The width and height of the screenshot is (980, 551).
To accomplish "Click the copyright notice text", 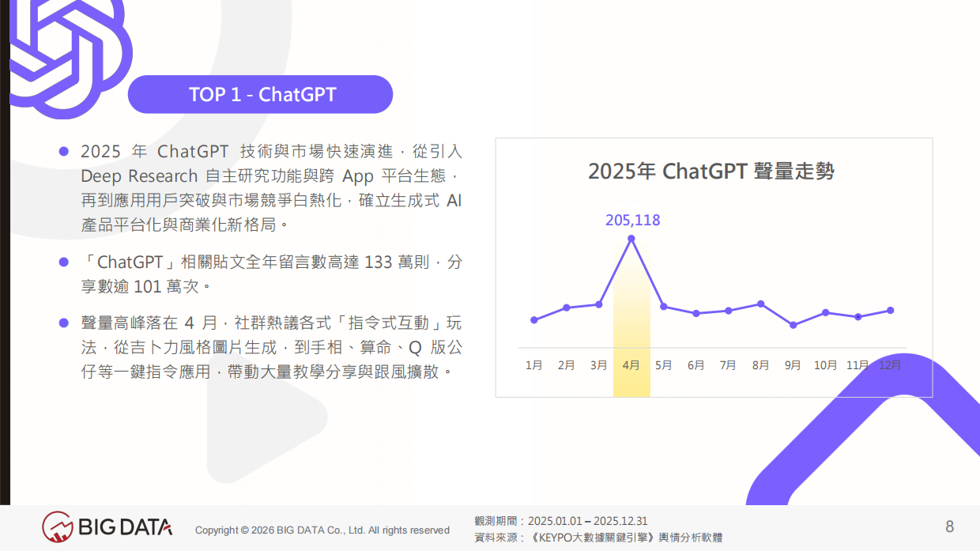I will click(322, 530).
